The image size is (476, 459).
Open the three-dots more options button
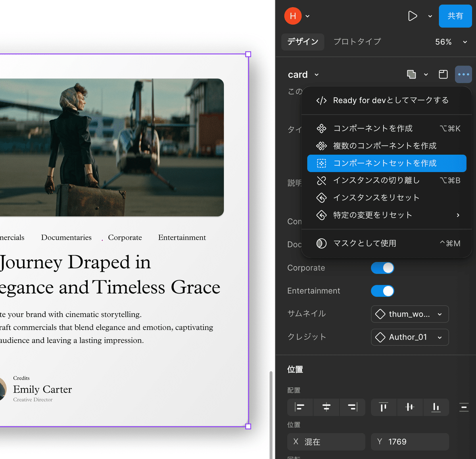463,75
